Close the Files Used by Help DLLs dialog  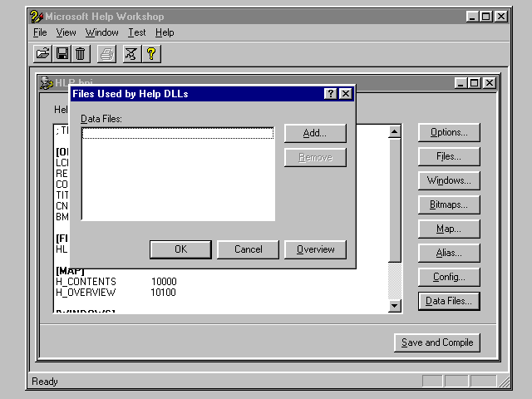tap(346, 94)
